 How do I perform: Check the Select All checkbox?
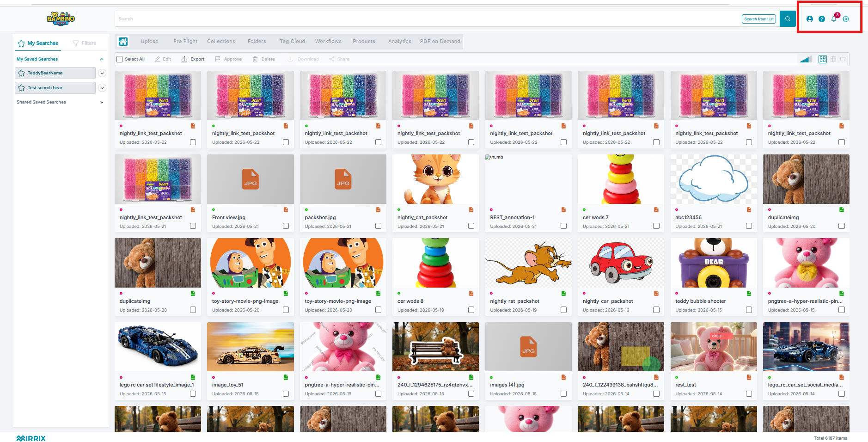120,59
